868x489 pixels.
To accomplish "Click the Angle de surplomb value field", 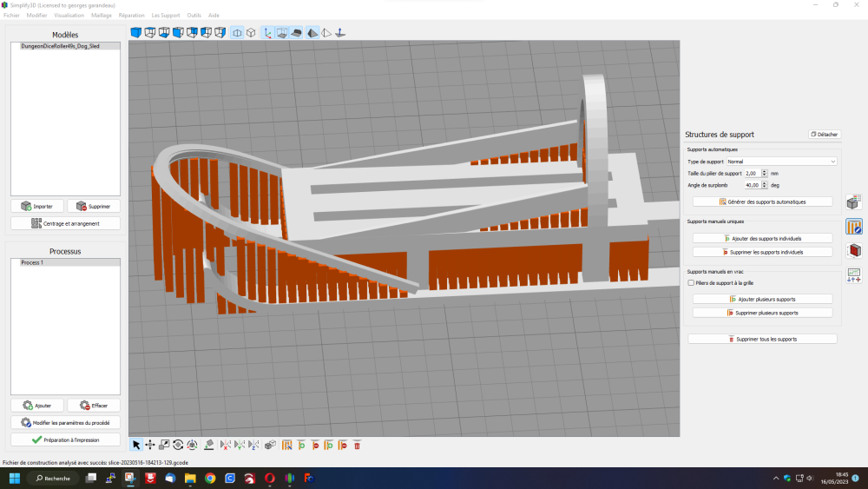I will point(753,185).
